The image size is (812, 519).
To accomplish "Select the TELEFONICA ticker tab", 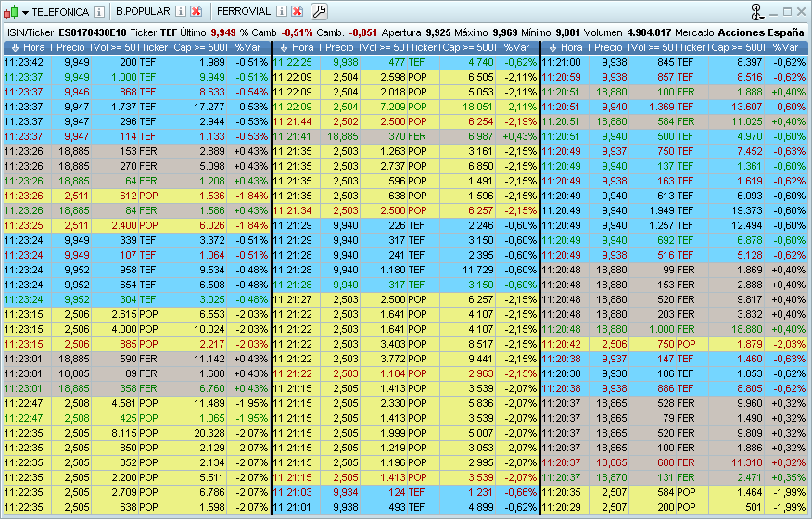I will [x=60, y=12].
